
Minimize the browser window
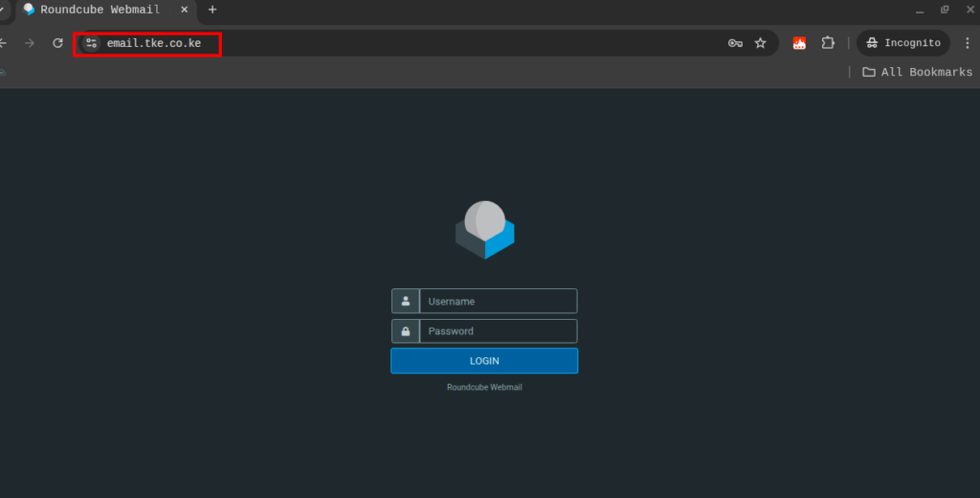[x=920, y=10]
